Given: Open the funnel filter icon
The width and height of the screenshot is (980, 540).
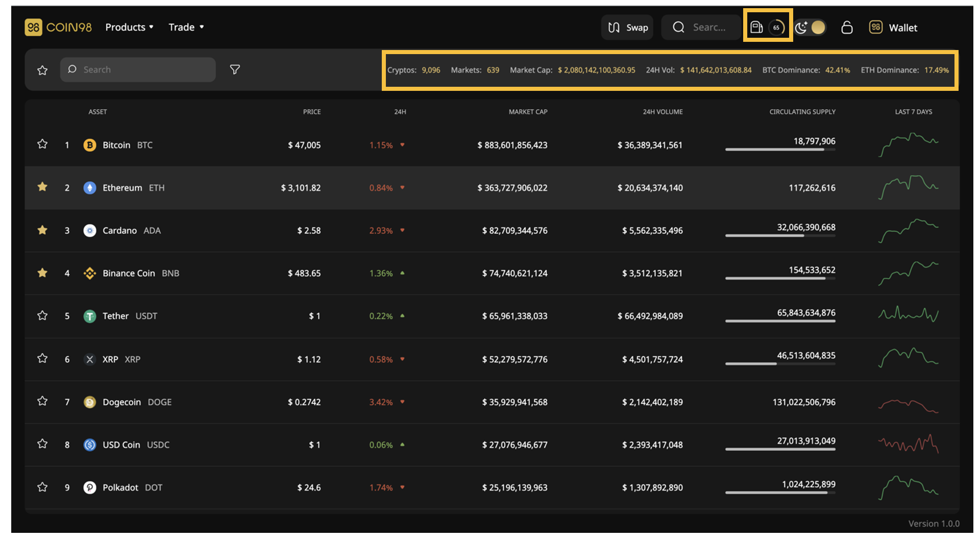Looking at the screenshot, I should click(x=235, y=69).
